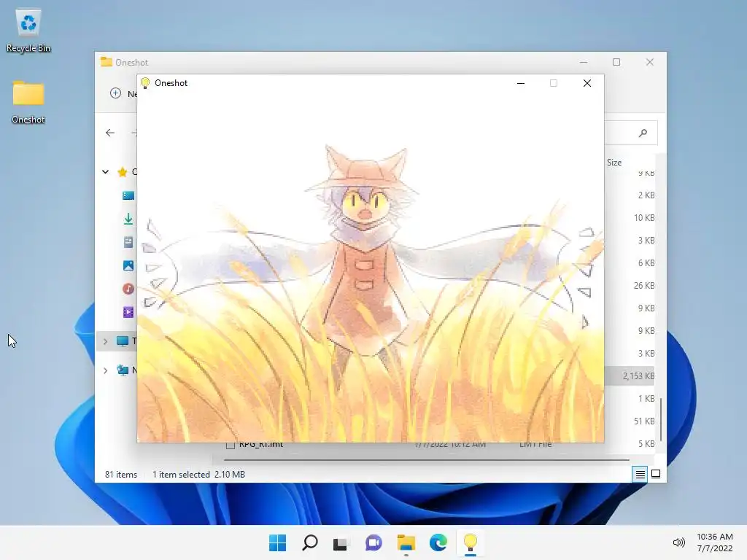747x560 pixels.
Task: Click File Explorer on the taskbar
Action: tap(406, 542)
